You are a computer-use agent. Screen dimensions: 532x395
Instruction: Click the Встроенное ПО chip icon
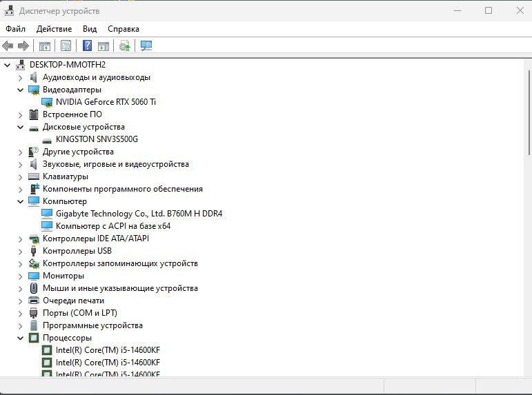34,114
